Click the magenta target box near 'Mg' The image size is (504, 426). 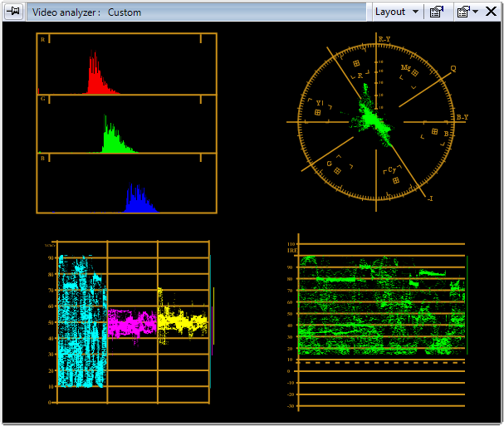(x=415, y=73)
